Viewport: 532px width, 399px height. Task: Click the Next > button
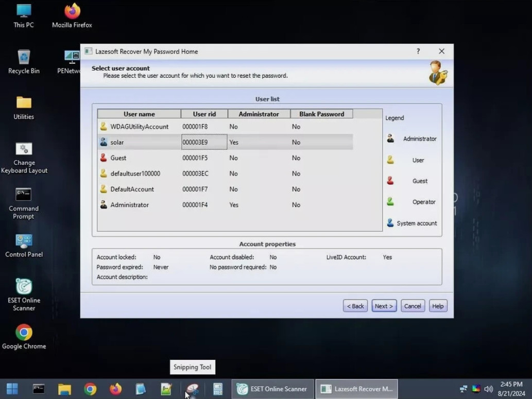coord(384,306)
